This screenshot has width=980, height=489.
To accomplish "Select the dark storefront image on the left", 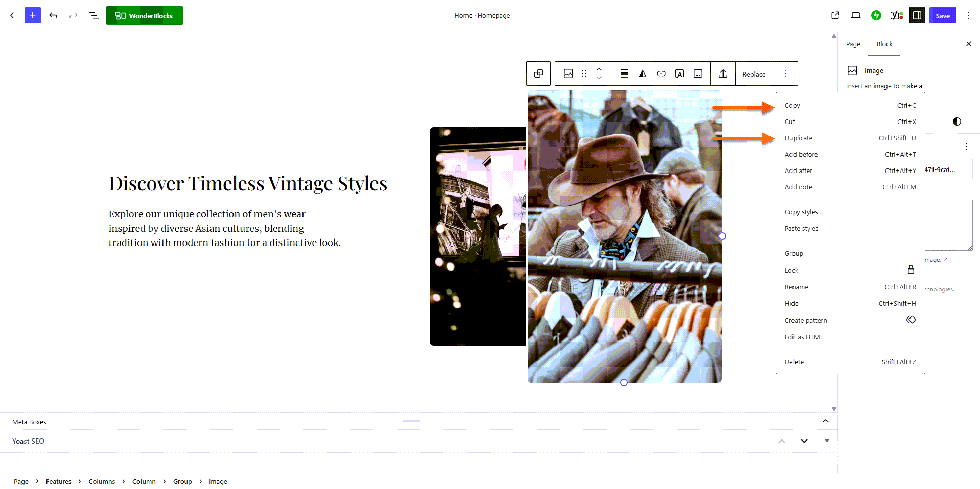I will coord(478,236).
